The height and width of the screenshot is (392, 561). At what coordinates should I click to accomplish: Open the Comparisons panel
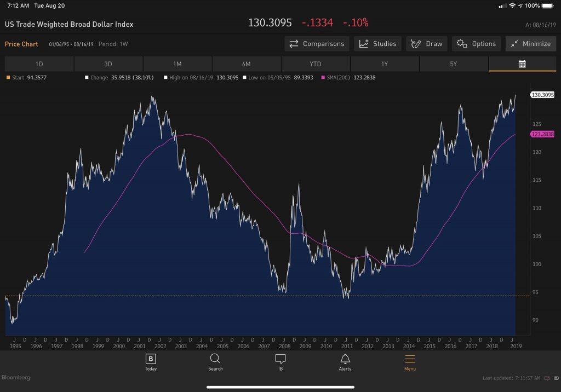point(317,44)
